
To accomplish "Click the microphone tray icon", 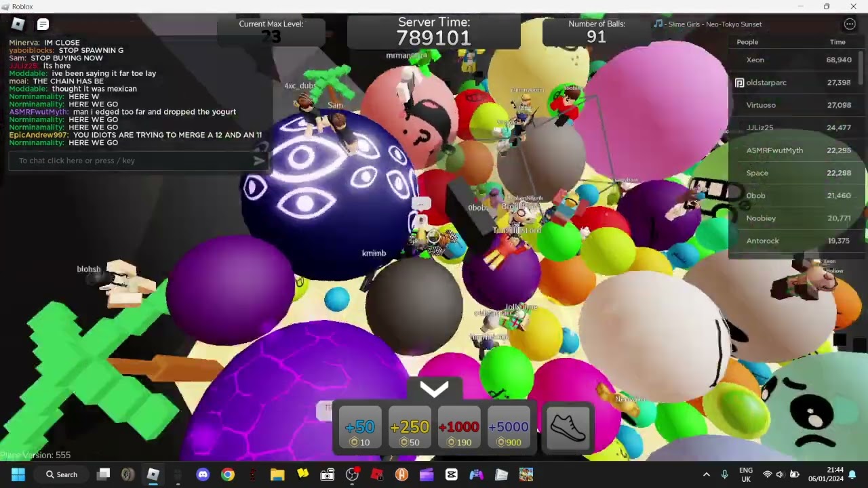I will (724, 474).
